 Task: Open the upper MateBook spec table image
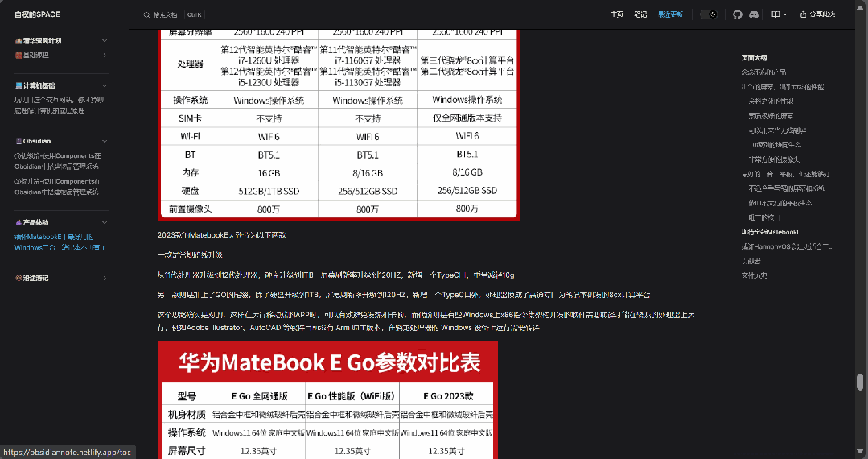[339, 126]
